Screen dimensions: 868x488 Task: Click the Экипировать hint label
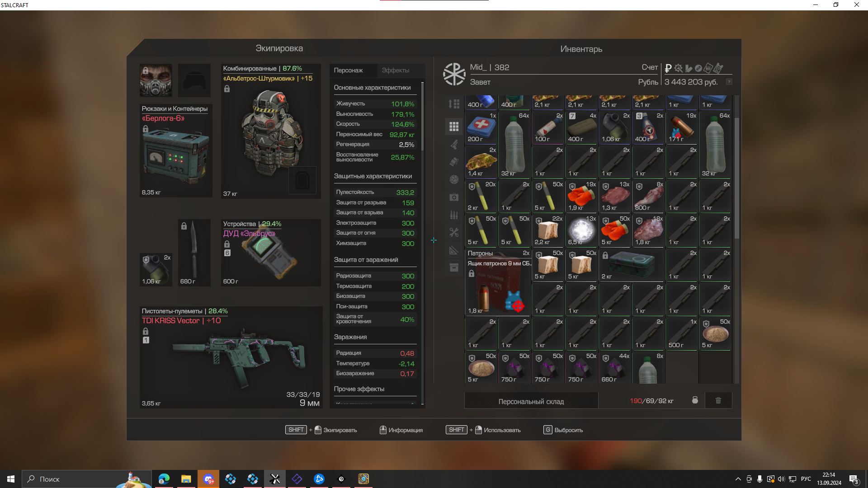340,430
